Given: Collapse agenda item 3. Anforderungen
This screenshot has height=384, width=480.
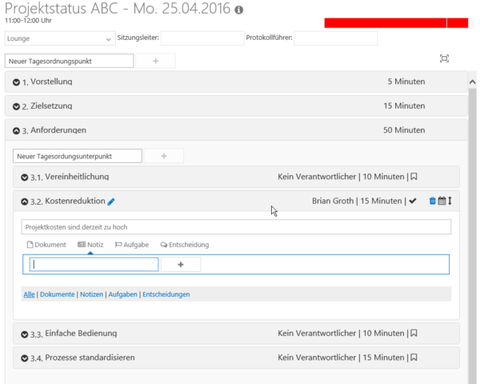Looking at the screenshot, I should click(16, 131).
